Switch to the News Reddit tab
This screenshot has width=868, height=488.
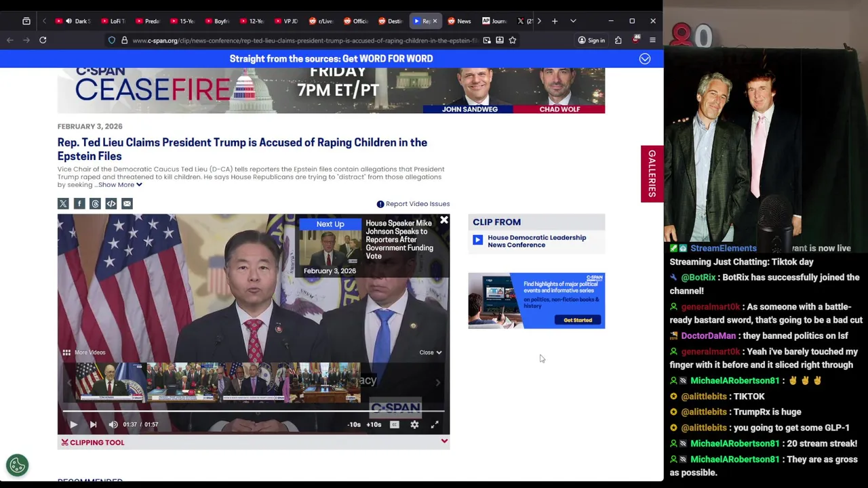pos(459,21)
